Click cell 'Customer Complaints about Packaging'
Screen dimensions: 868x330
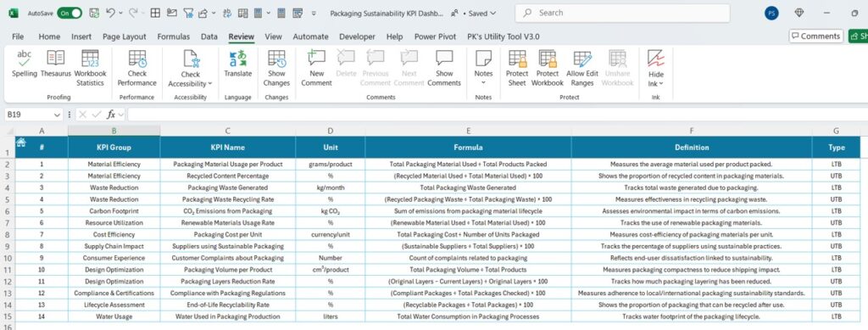click(x=227, y=258)
